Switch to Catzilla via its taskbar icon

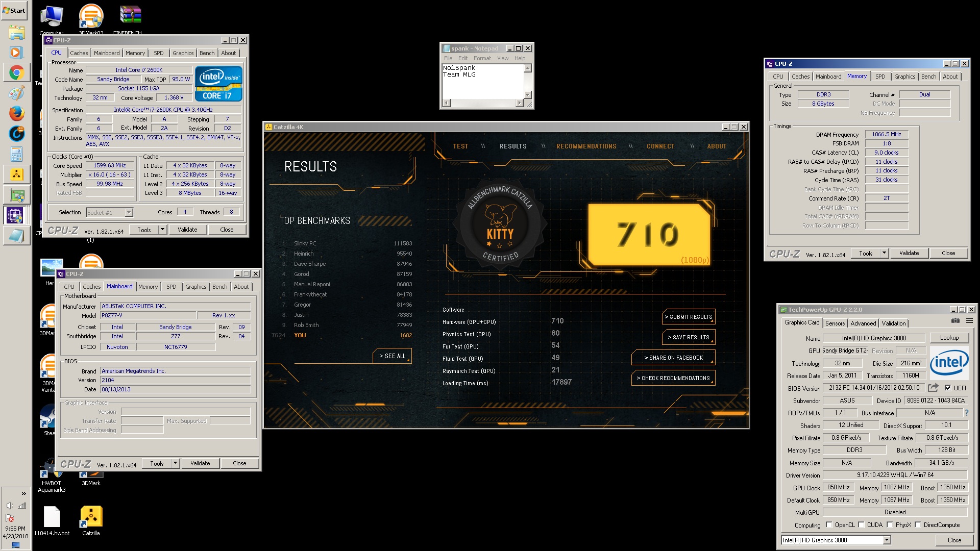[x=16, y=174]
